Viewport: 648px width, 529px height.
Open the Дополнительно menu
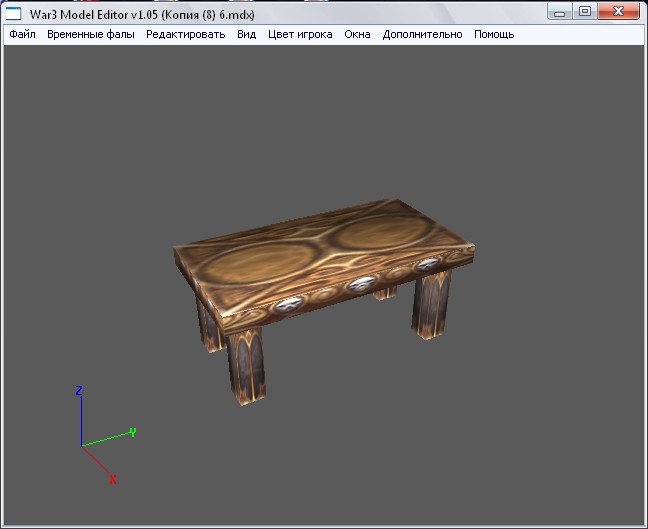pyautogui.click(x=422, y=34)
